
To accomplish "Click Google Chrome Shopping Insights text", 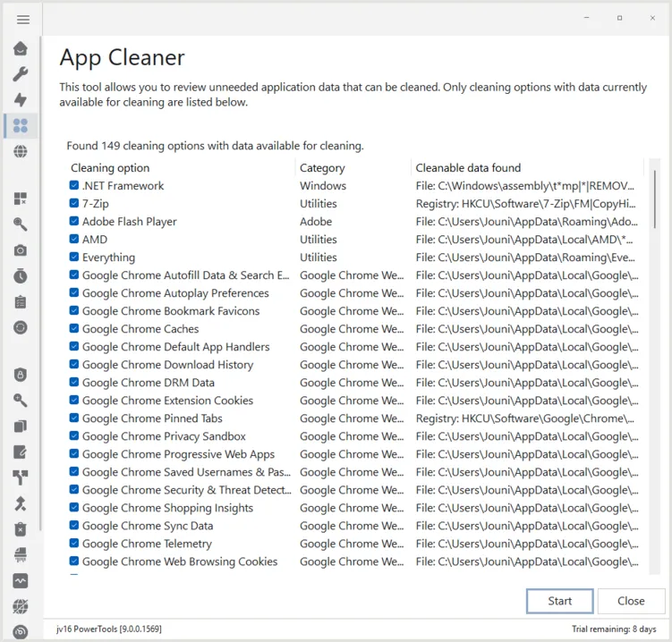I will [x=167, y=508].
